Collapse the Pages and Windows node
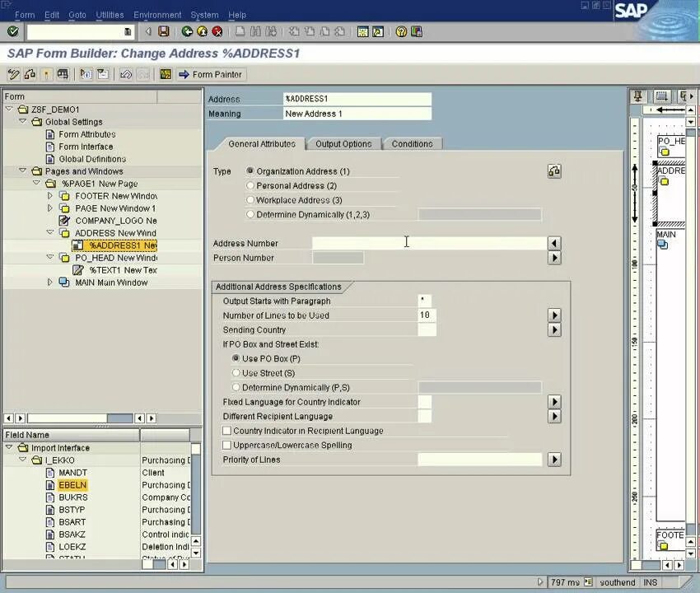 [x=23, y=170]
